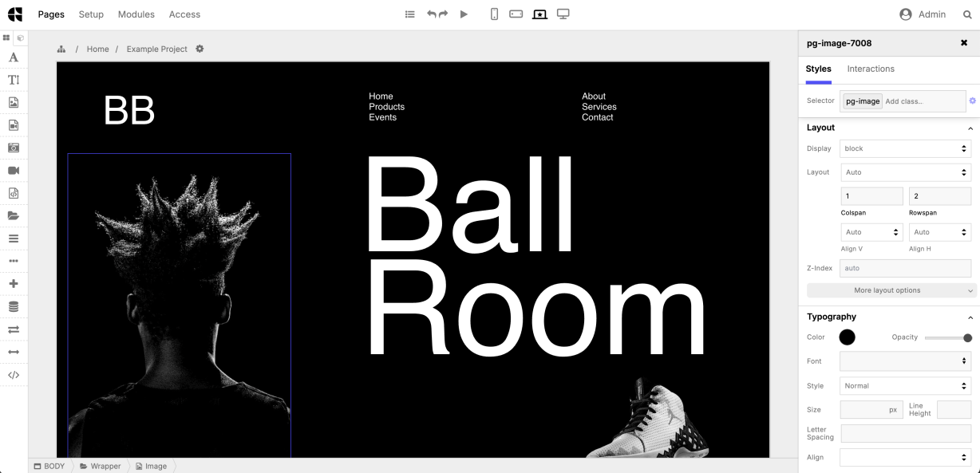
Task: Click the settings gear next to Example Project
Action: [x=199, y=49]
